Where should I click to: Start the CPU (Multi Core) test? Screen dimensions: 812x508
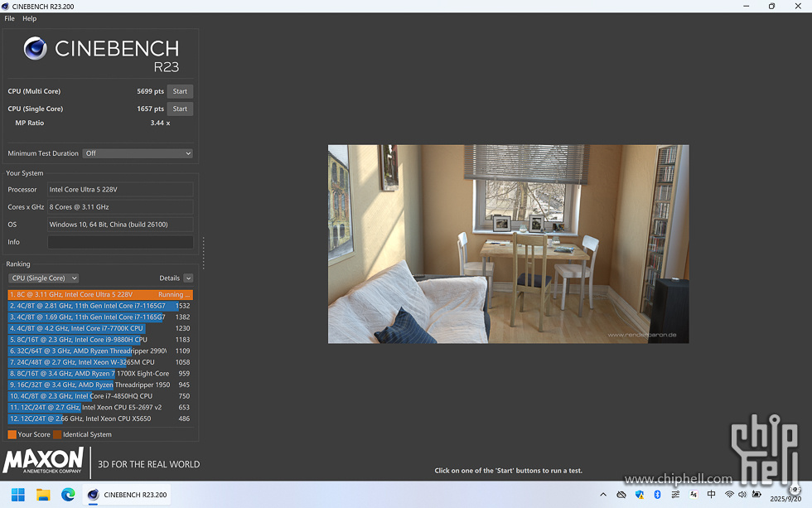[x=180, y=92]
